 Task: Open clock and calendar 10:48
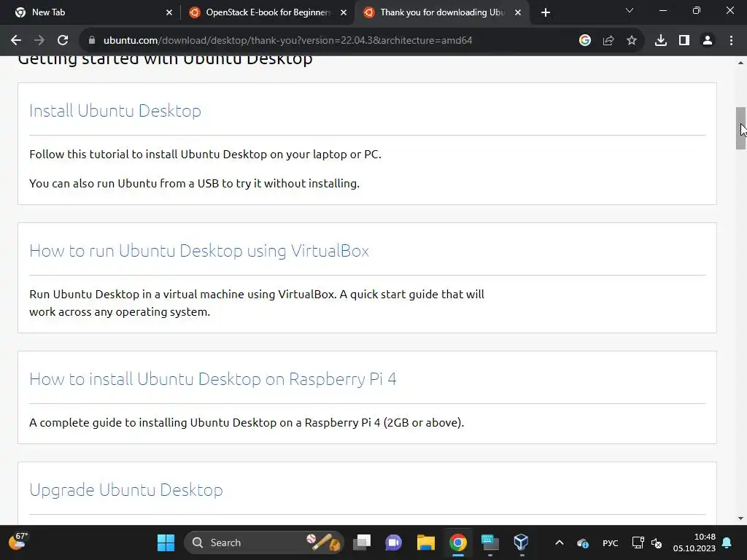pyautogui.click(x=694, y=542)
